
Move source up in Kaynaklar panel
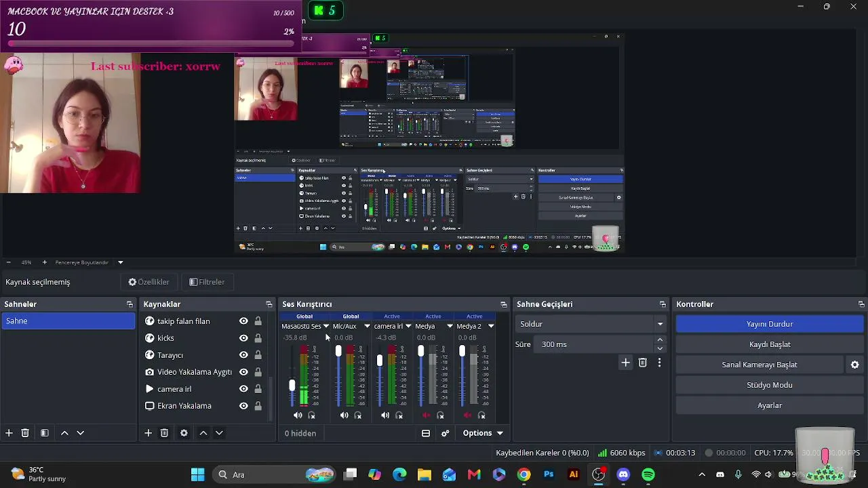(203, 433)
